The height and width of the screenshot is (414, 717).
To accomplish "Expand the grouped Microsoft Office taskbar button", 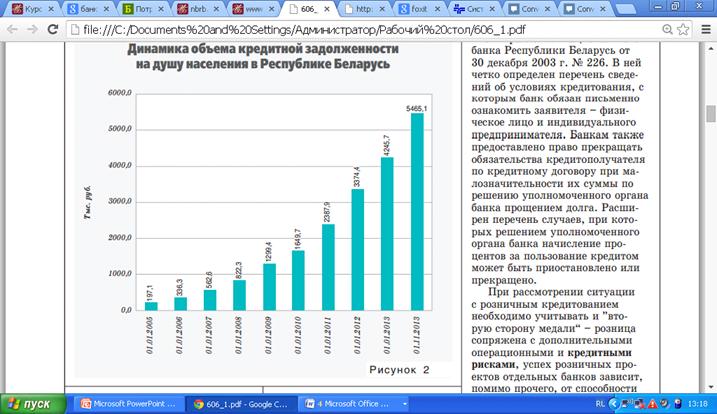I will coord(351,404).
